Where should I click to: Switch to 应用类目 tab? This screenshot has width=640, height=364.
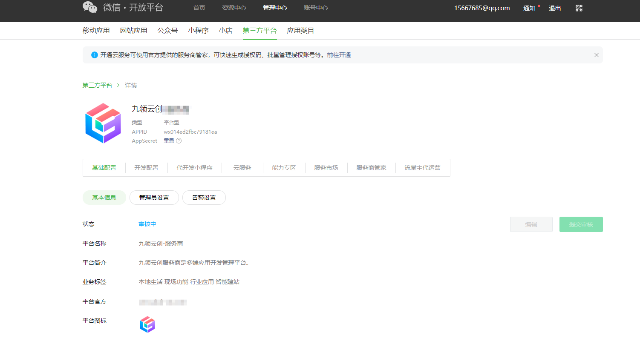click(301, 31)
